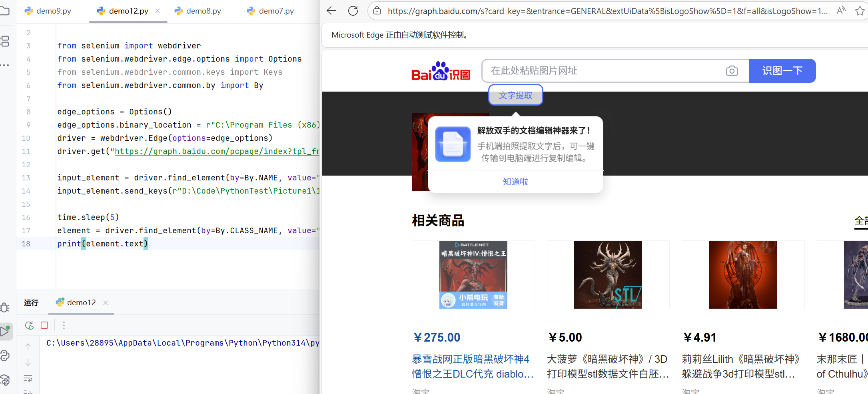Click the Python interpreter path in console

(183, 343)
